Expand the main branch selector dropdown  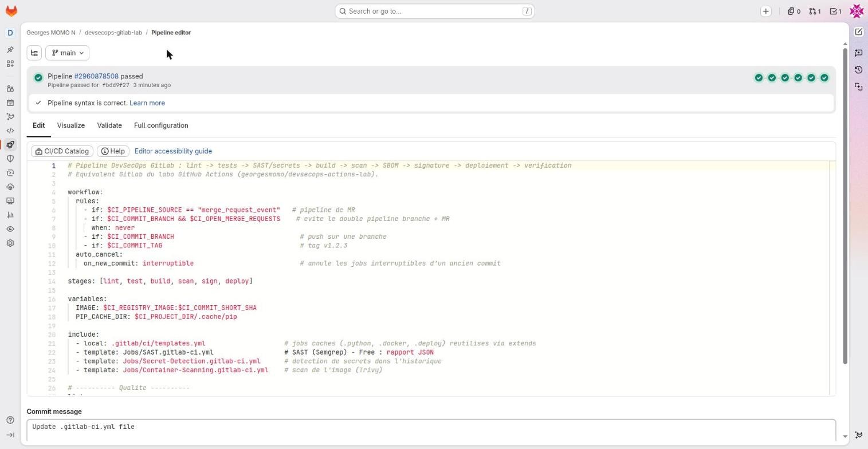point(68,53)
